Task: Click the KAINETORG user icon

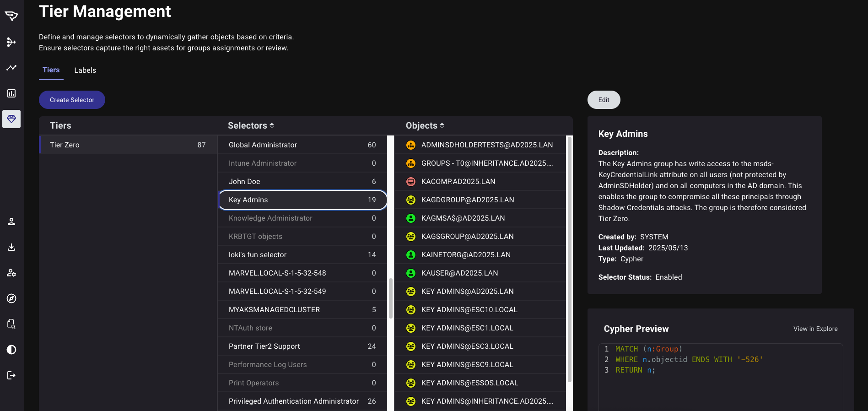Action: pos(411,255)
